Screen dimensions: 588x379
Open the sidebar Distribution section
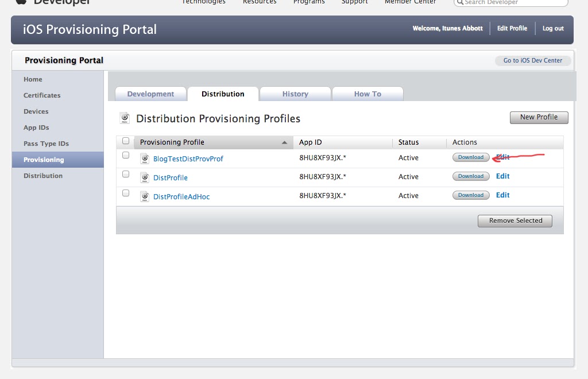[43, 176]
